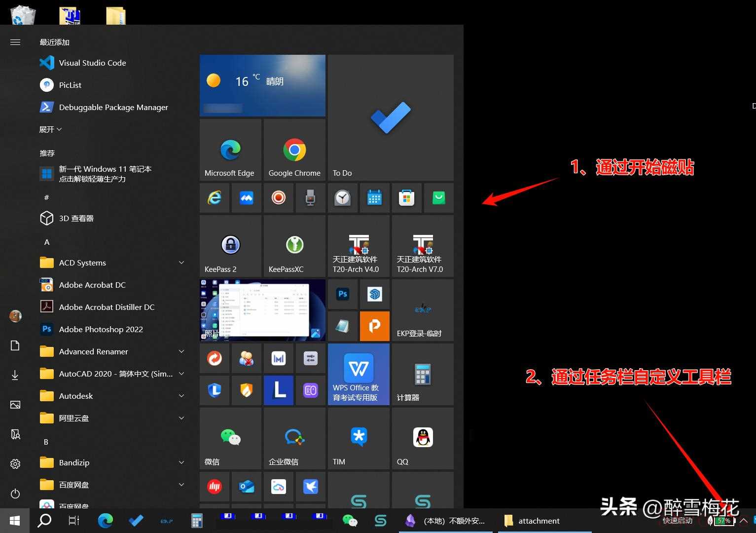The height and width of the screenshot is (533, 756).
Task: Switch to the attachment folder taskbar window
Action: 545,521
